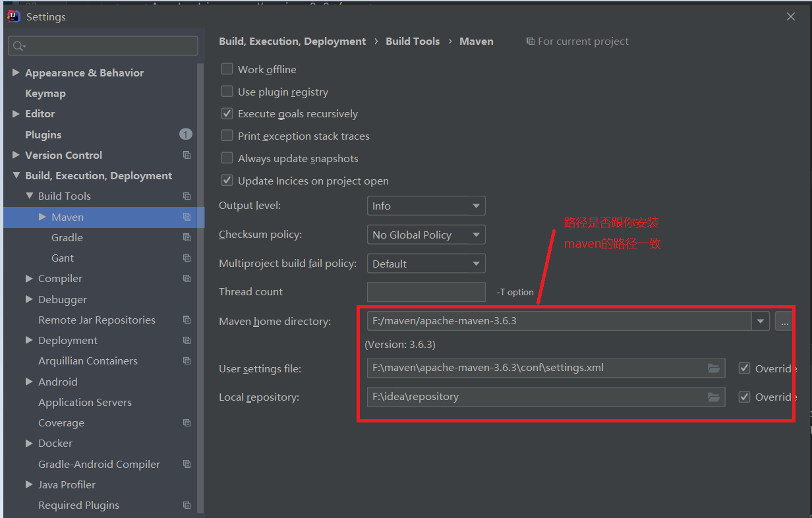The width and height of the screenshot is (812, 518).
Task: Click the browse button for Maven home directory
Action: pyautogui.click(x=784, y=322)
